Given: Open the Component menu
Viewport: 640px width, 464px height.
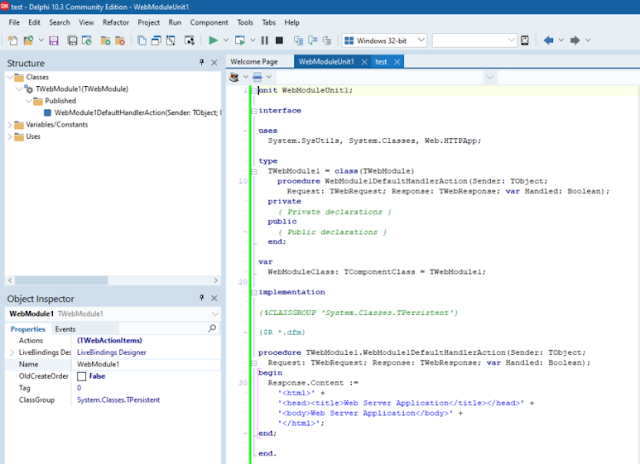Looking at the screenshot, I should point(209,22).
